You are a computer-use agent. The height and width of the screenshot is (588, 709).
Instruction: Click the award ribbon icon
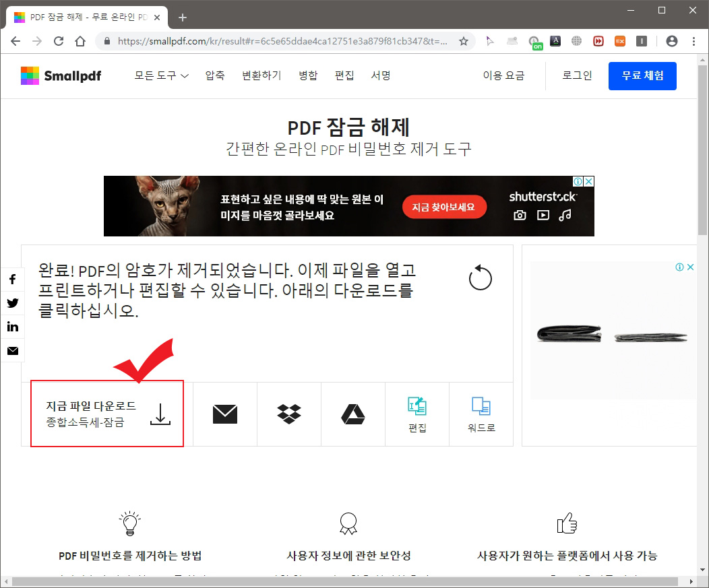[x=348, y=523]
